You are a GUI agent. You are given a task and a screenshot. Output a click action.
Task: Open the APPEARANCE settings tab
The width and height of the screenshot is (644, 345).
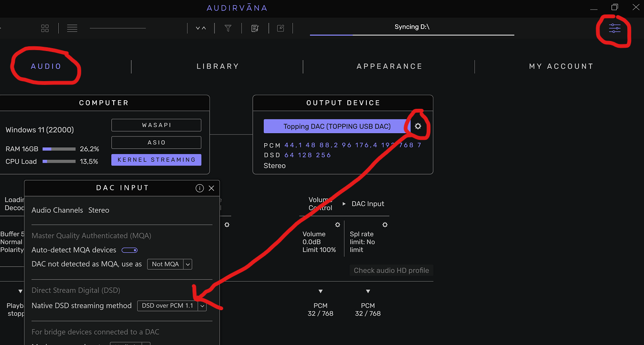(389, 66)
